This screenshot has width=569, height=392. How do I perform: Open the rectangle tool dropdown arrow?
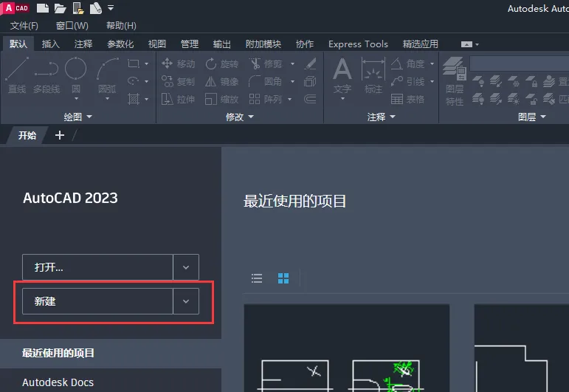(146, 64)
